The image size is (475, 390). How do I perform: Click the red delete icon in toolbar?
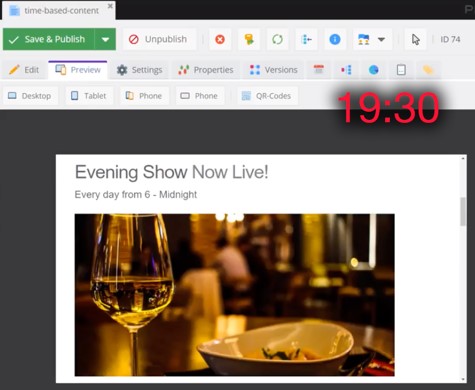220,39
